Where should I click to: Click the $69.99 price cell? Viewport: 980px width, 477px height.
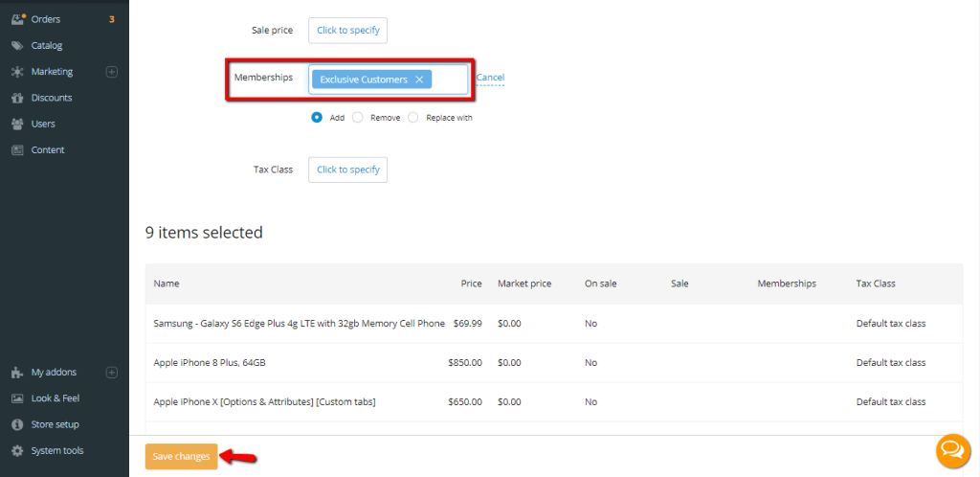point(467,324)
